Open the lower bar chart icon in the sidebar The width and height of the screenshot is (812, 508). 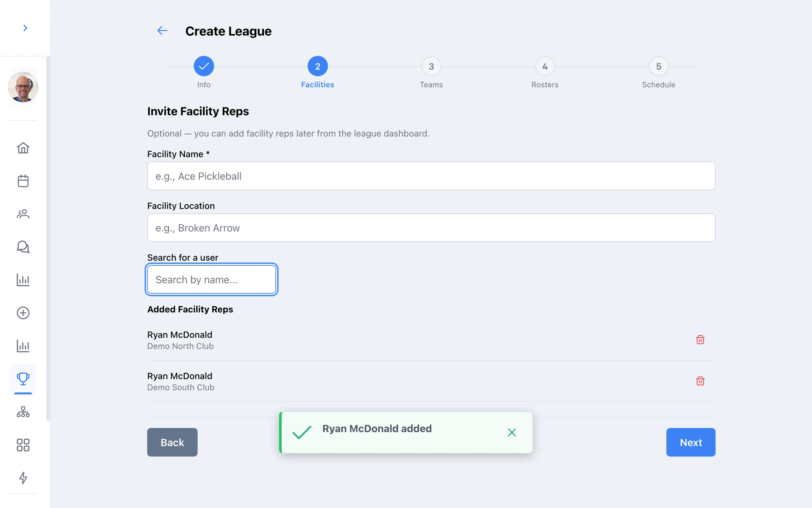coord(23,346)
